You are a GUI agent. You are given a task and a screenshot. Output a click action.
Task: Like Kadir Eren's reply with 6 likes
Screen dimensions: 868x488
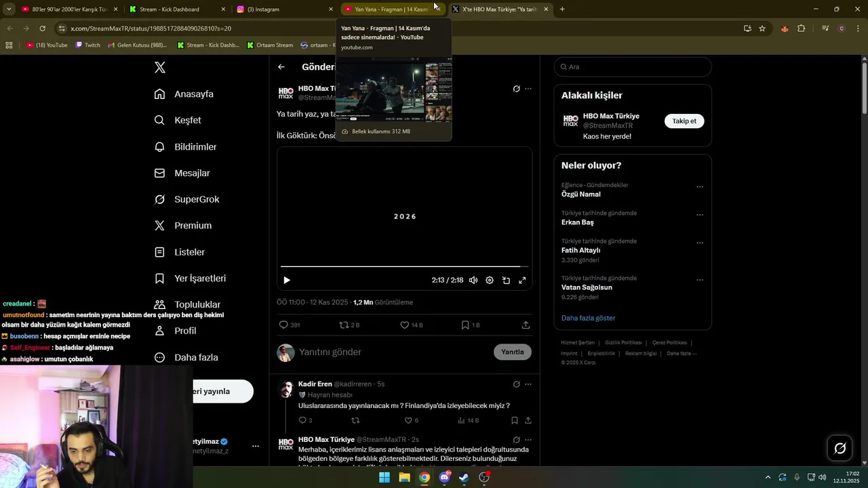(411, 420)
